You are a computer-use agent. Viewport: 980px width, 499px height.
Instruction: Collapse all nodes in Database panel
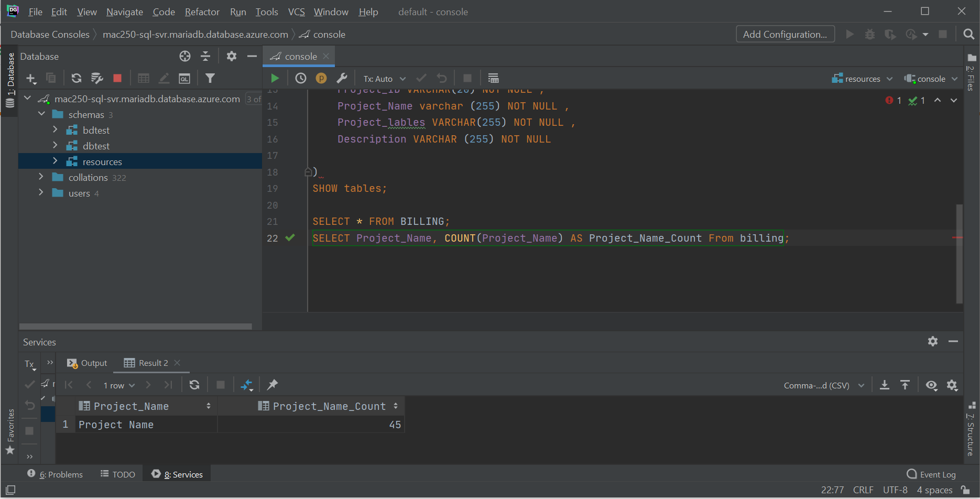(x=205, y=56)
